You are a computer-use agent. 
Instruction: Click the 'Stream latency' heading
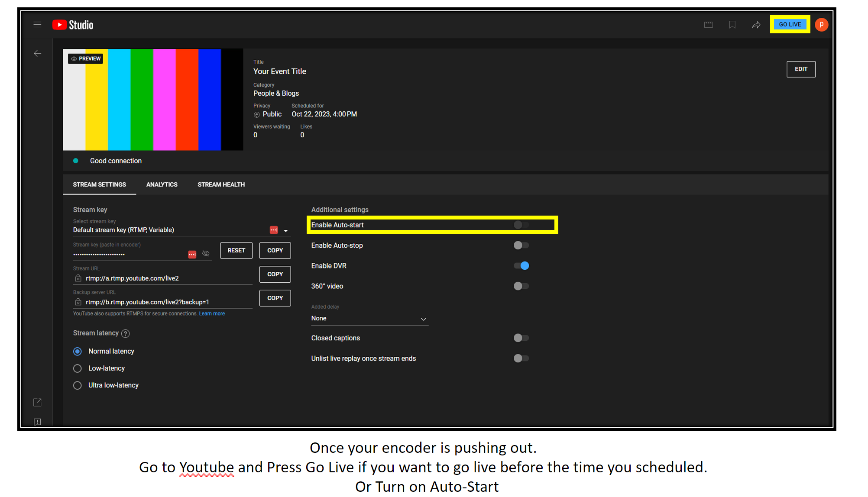[96, 333]
